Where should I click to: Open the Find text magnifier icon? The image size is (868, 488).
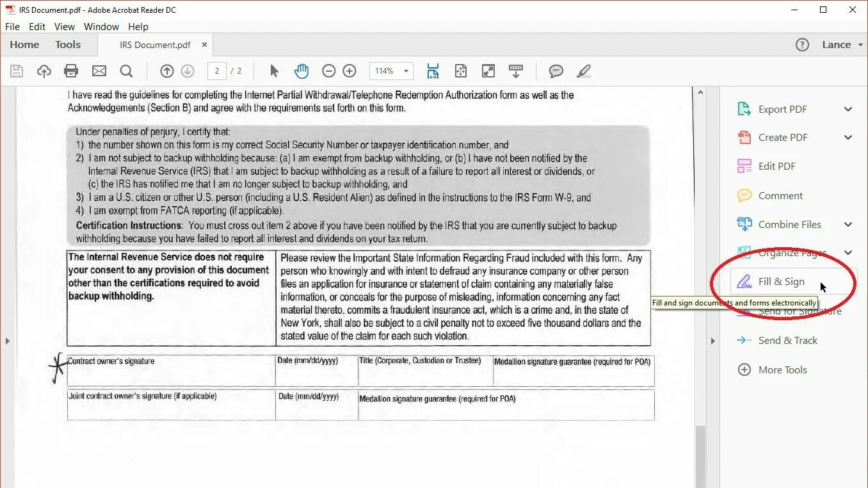point(126,71)
